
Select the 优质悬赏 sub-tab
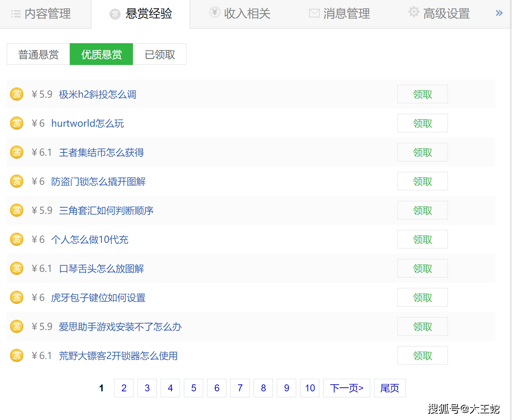(x=101, y=54)
